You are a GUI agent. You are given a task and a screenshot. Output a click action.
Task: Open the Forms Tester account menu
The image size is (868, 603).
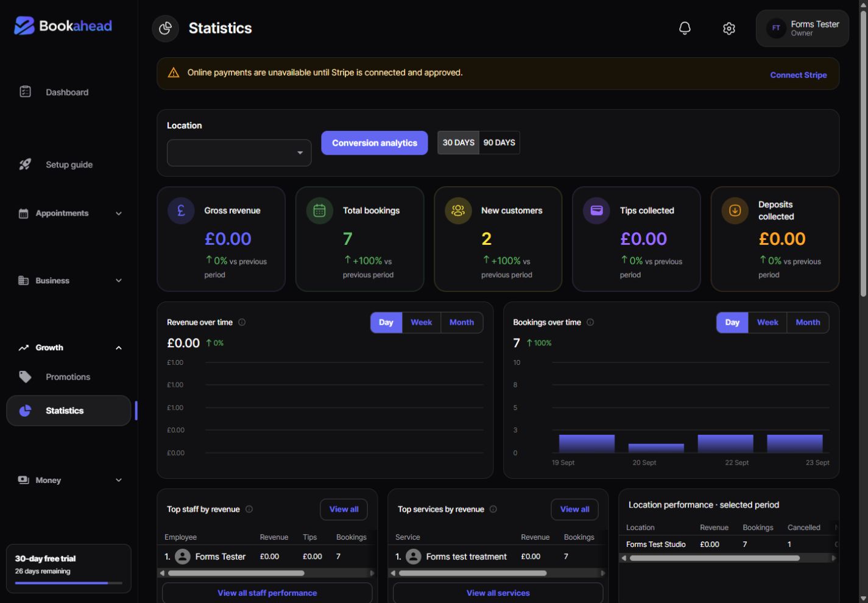[802, 28]
